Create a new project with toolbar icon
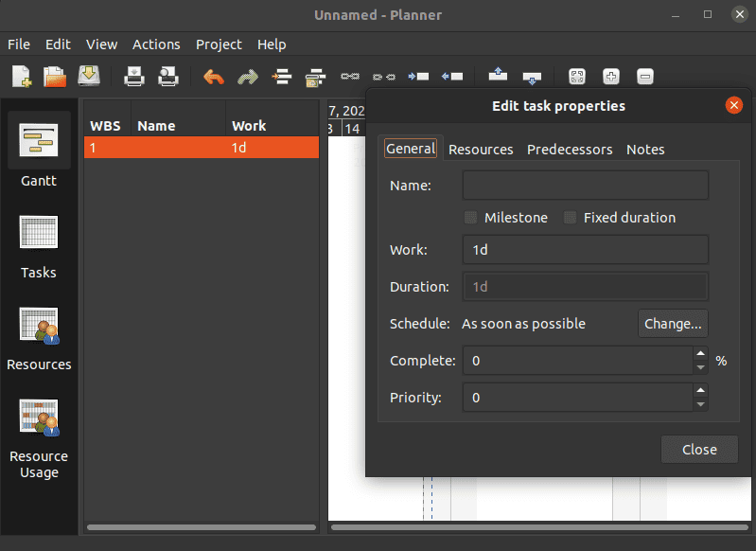The image size is (756, 551). click(x=22, y=77)
